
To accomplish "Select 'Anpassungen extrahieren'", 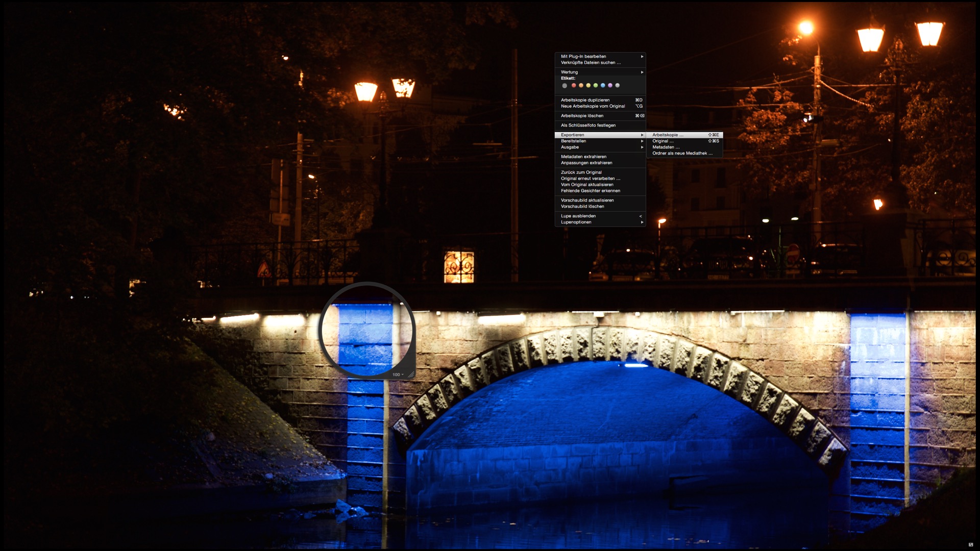I will click(600, 163).
